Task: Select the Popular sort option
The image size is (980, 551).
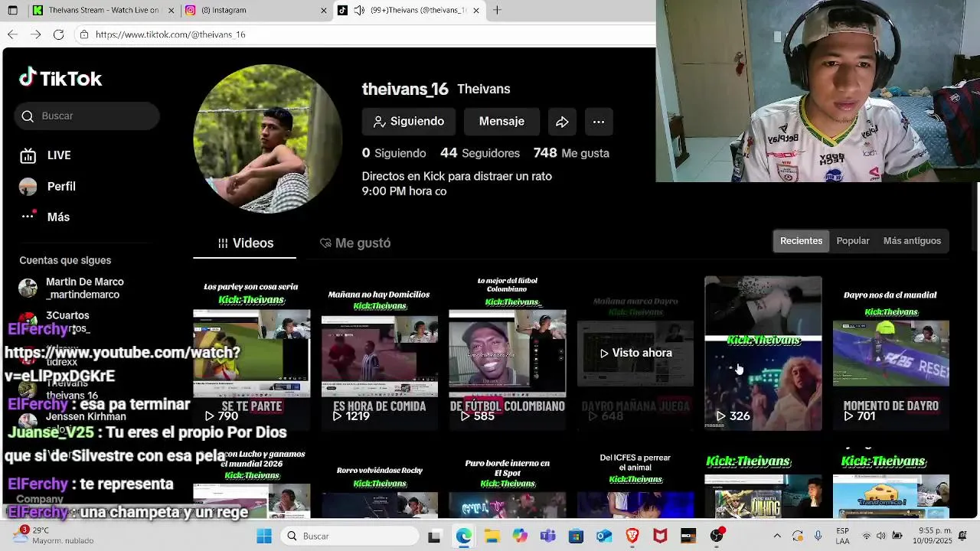Action: point(853,241)
